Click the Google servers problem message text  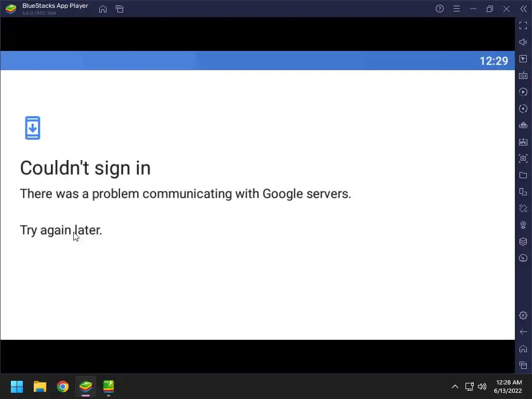coord(185,194)
